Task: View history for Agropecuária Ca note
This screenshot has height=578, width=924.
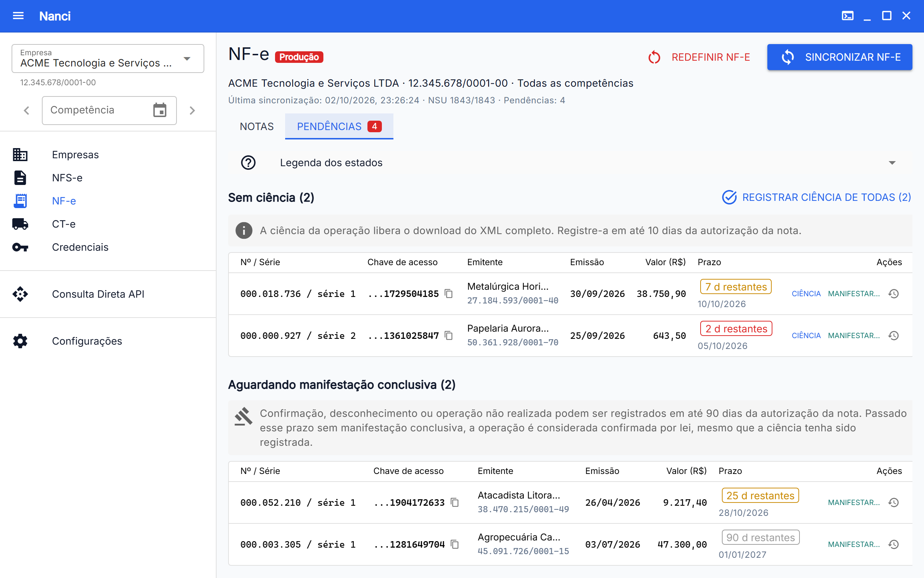Action: click(894, 544)
